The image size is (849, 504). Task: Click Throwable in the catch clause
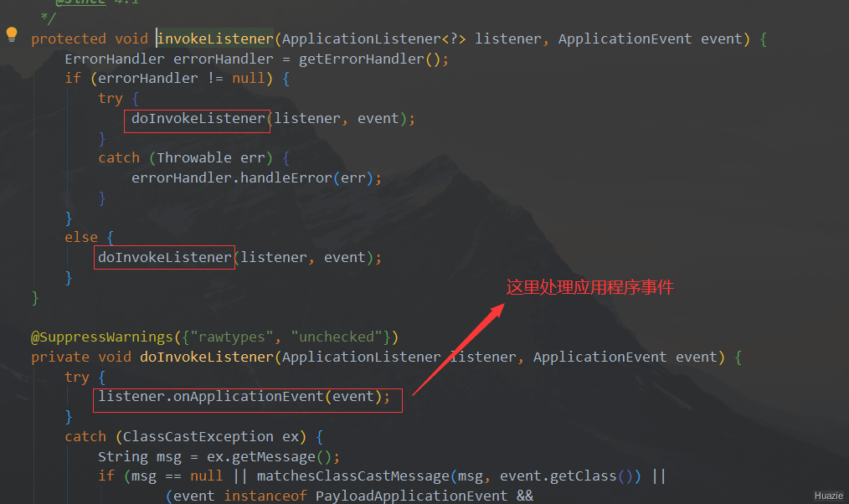click(194, 158)
